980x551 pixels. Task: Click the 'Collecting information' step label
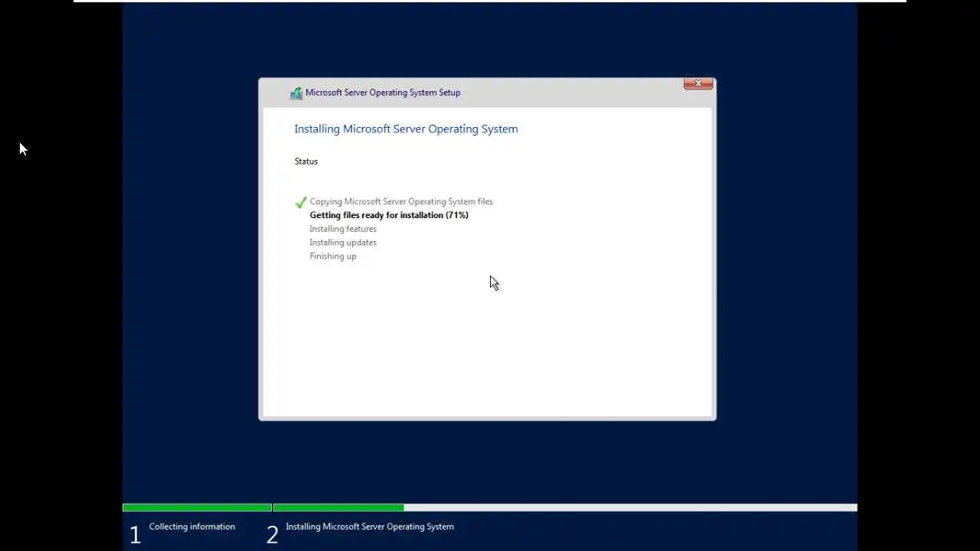pyautogui.click(x=192, y=527)
